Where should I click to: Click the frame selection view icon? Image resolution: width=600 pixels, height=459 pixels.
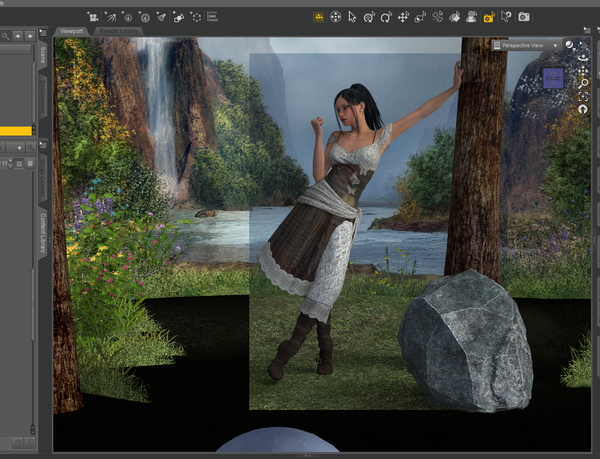click(584, 96)
